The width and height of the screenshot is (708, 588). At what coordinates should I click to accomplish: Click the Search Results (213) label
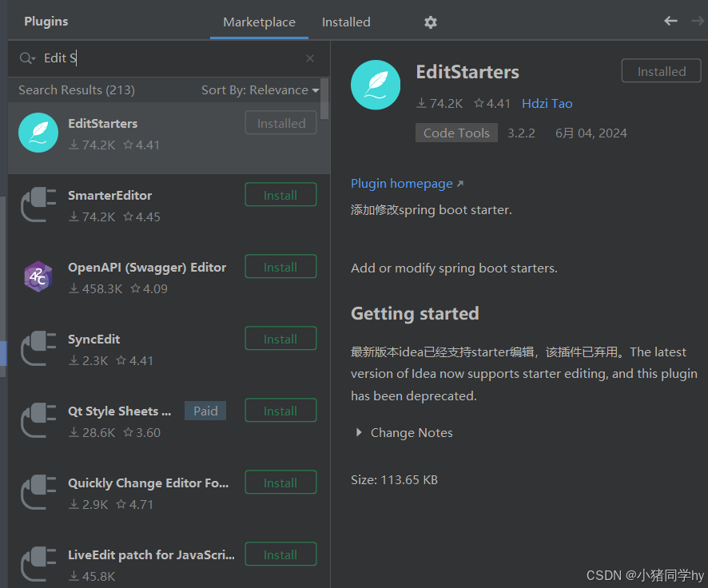pyautogui.click(x=77, y=90)
